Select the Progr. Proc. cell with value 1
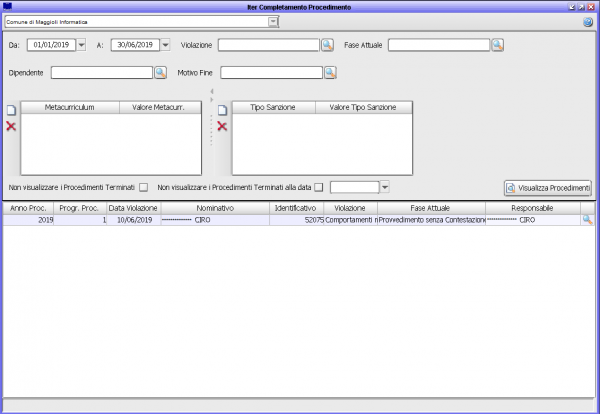600x414 pixels. tap(80, 220)
